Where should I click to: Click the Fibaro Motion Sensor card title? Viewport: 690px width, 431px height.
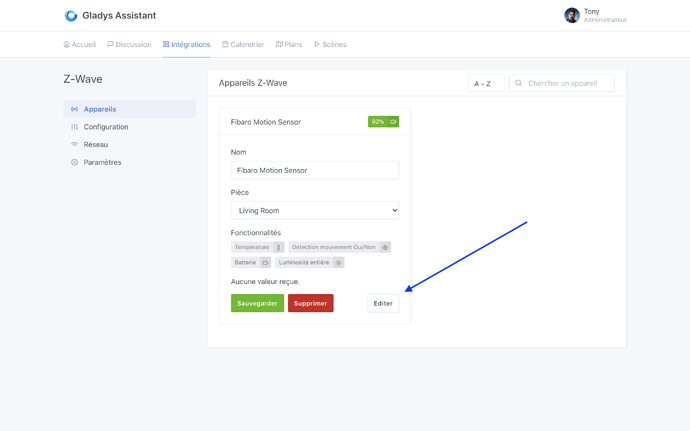(266, 122)
